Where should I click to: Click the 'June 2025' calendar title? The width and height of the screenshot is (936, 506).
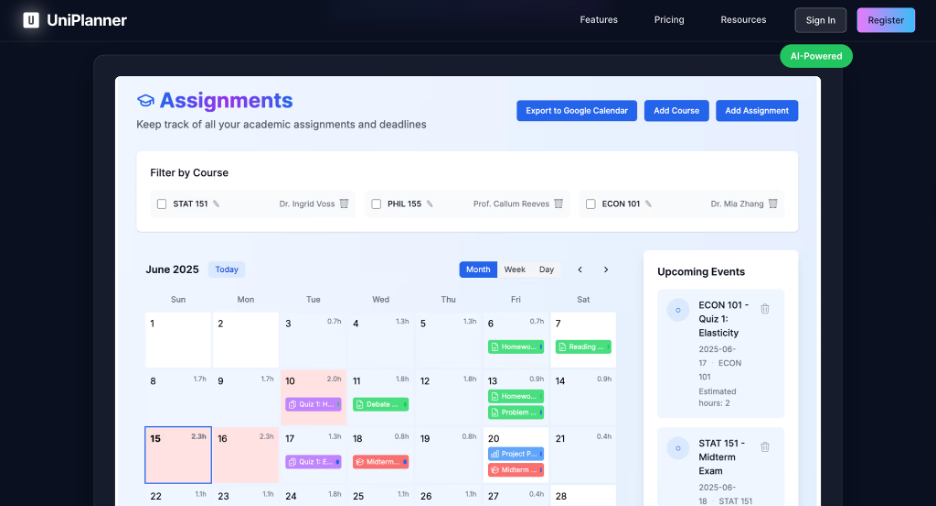(172, 270)
